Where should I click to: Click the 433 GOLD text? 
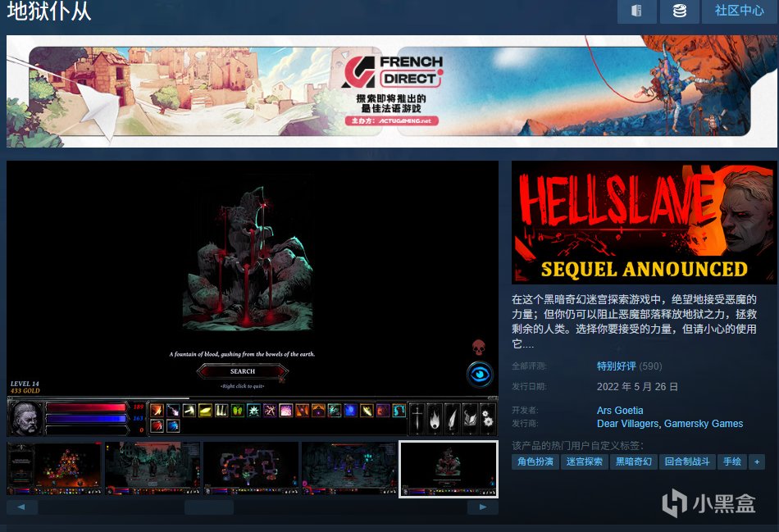pos(25,390)
